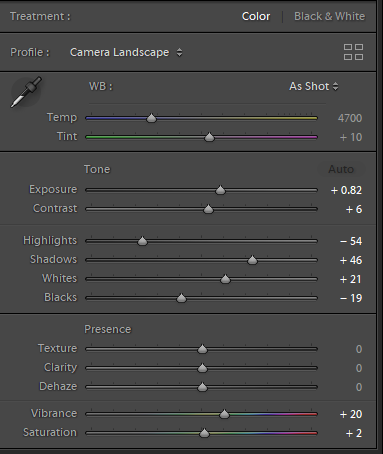Open the Camera Landscape profile dropdown
Screen dimensions: 383x454
click(x=126, y=52)
